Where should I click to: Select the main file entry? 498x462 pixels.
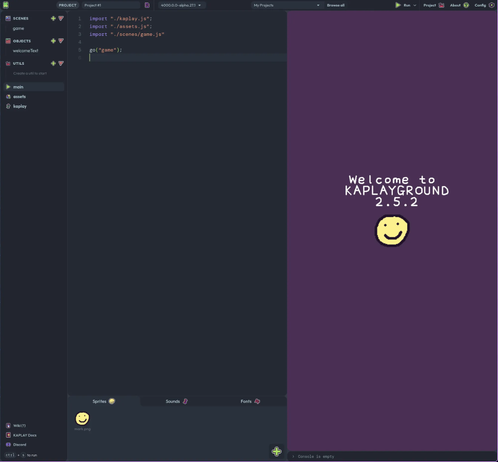click(x=34, y=87)
